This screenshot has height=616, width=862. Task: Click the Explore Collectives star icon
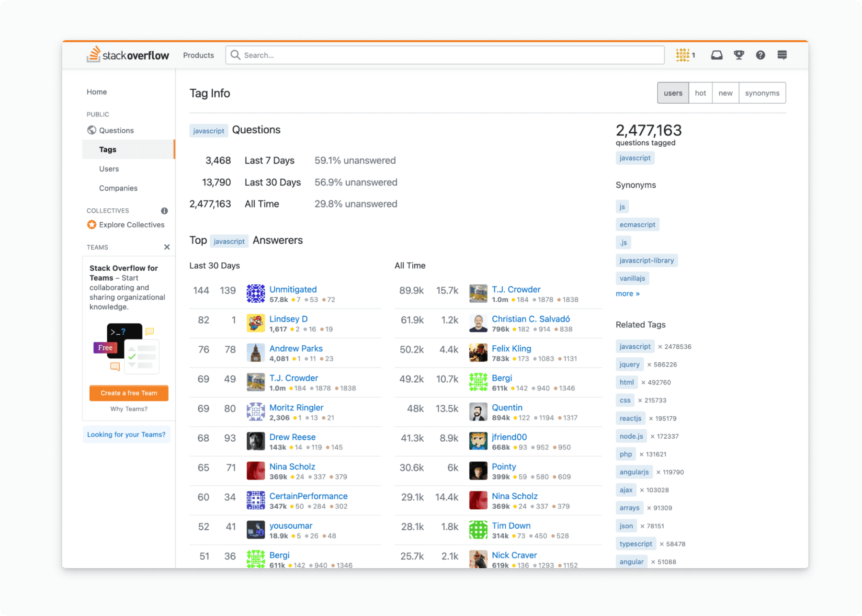91,225
